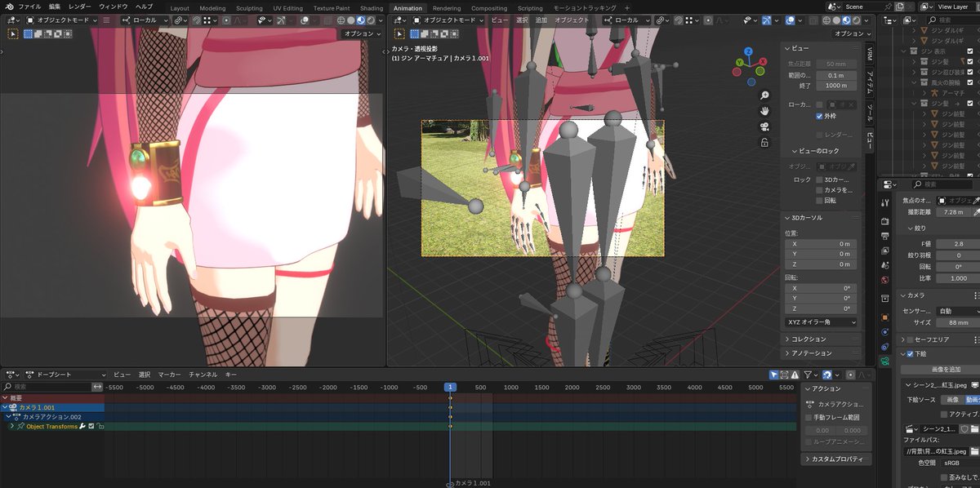Click the lock camera to view padlock icon

(764, 142)
